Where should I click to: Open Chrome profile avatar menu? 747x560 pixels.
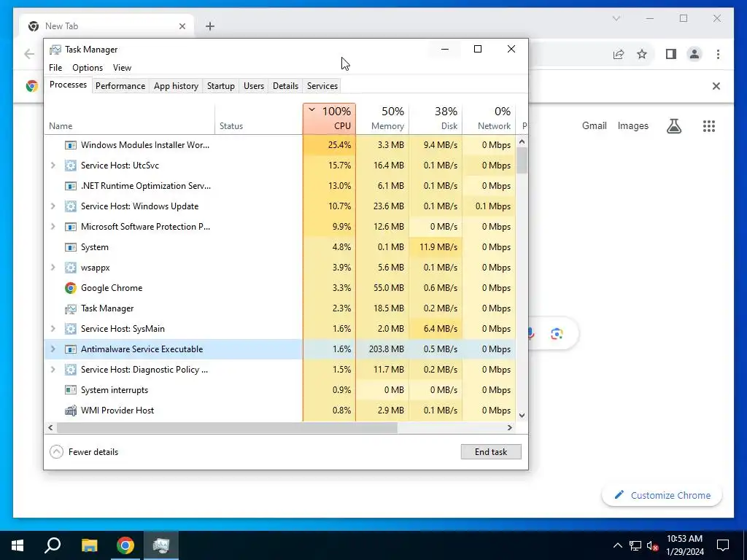tap(694, 54)
